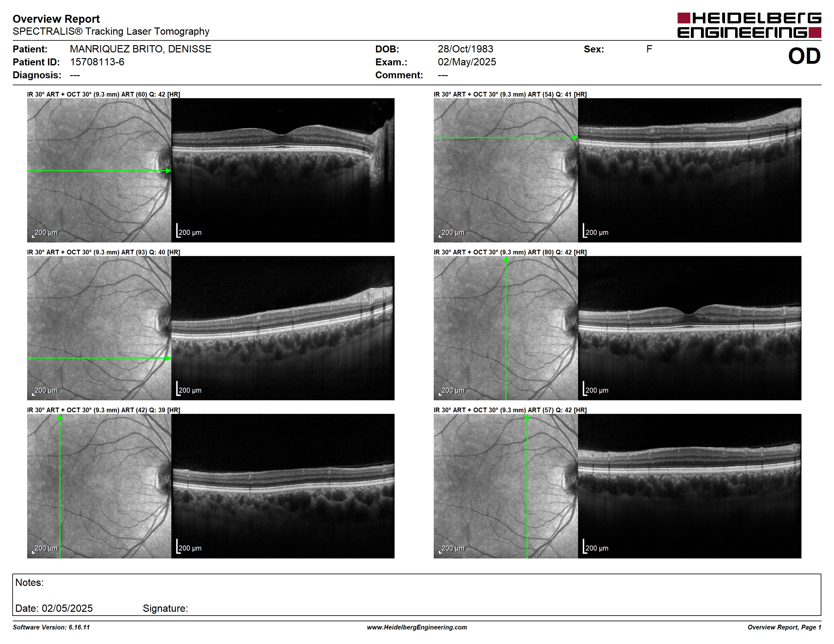Click scan caption 'ART (57) Q: 42 [HR]'
The image size is (834, 644).
click(557, 410)
